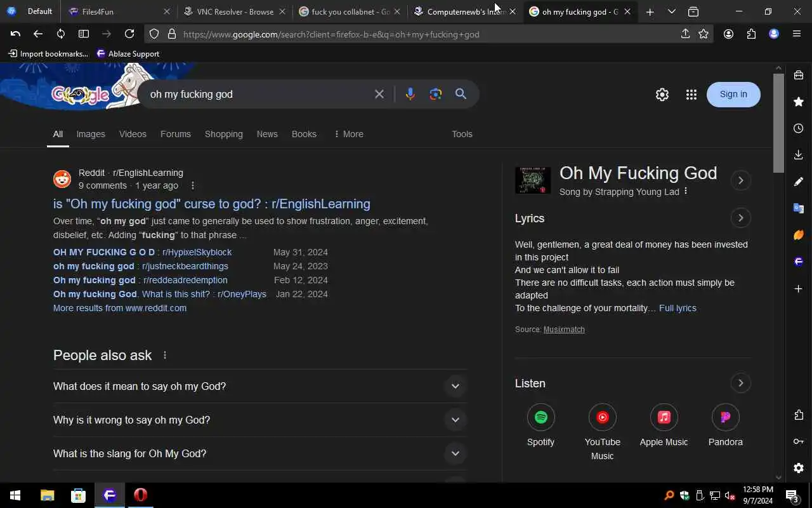This screenshot has width=812, height=508.
Task: Click the share page icon in address bar
Action: [685, 34]
